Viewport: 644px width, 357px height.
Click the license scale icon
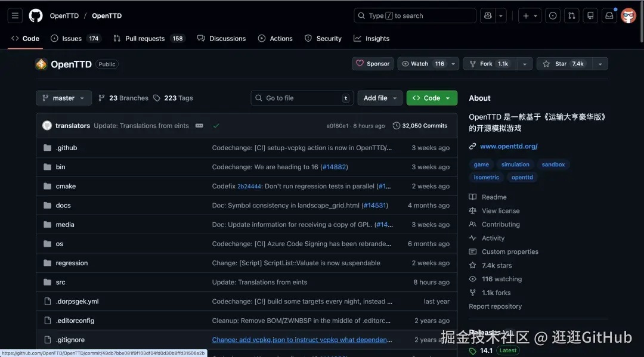point(473,210)
